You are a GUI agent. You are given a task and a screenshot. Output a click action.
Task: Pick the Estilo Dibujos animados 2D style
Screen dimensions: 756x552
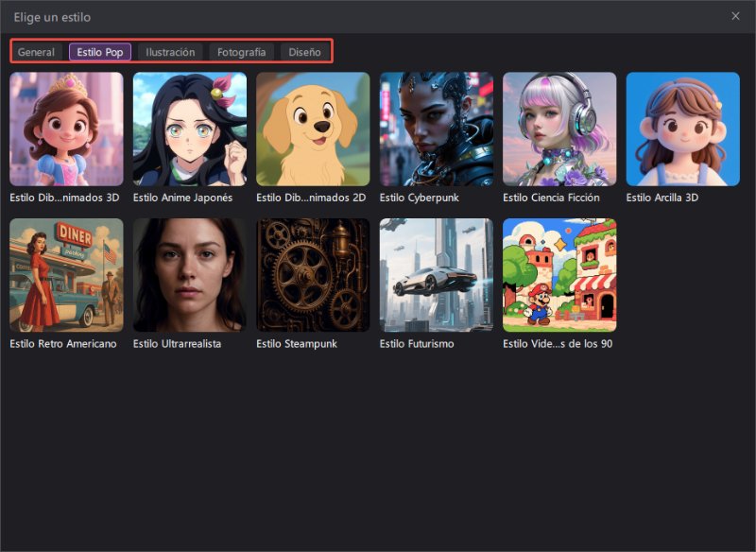tap(312, 128)
